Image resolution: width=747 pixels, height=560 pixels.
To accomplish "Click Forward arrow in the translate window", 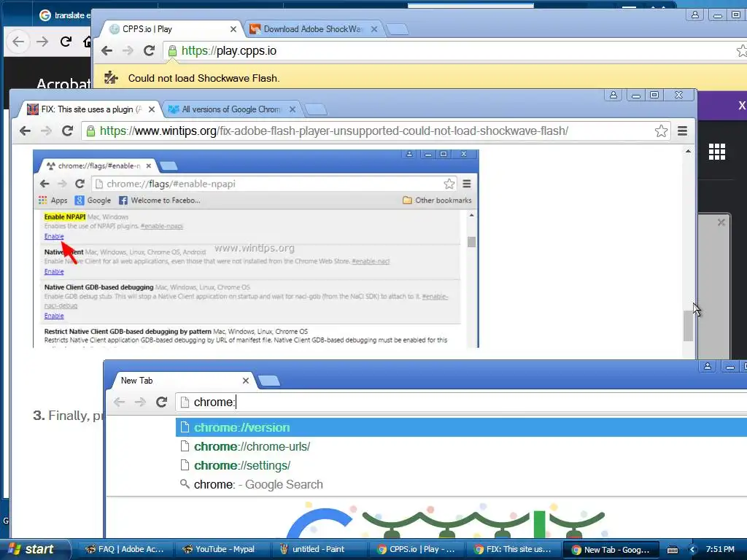I will pos(42,42).
